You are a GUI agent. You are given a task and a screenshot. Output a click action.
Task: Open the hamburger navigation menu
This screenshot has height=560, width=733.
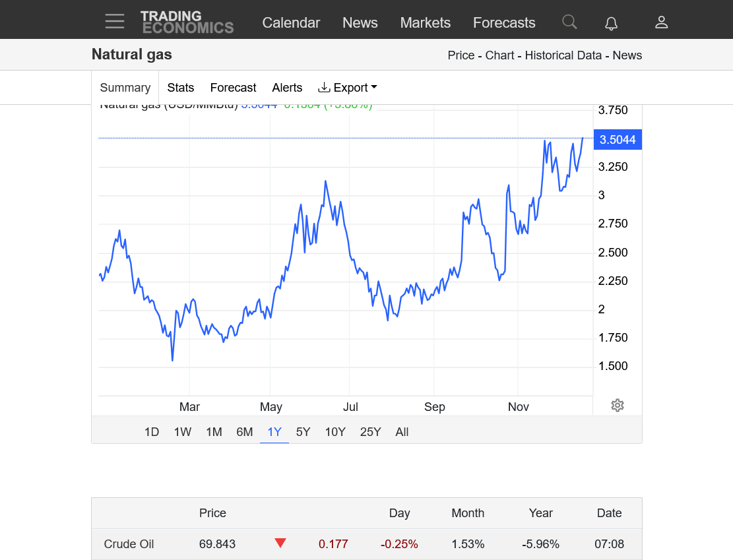coord(115,22)
